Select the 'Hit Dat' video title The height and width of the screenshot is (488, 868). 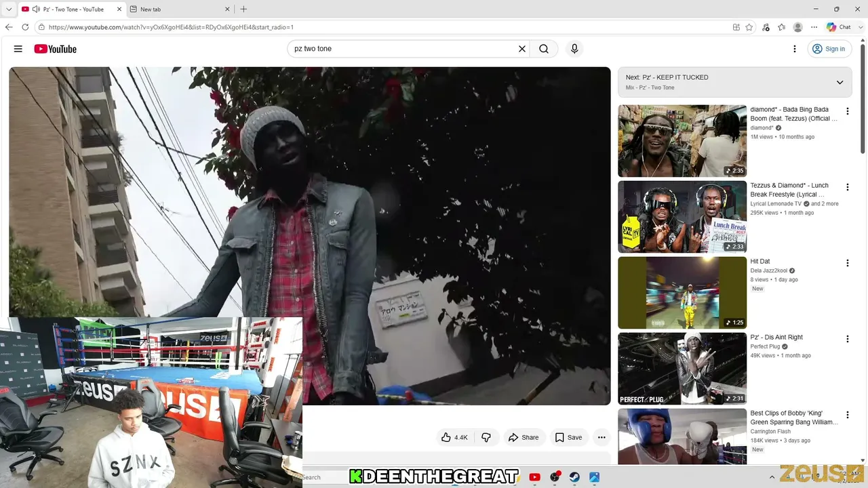pos(760,261)
